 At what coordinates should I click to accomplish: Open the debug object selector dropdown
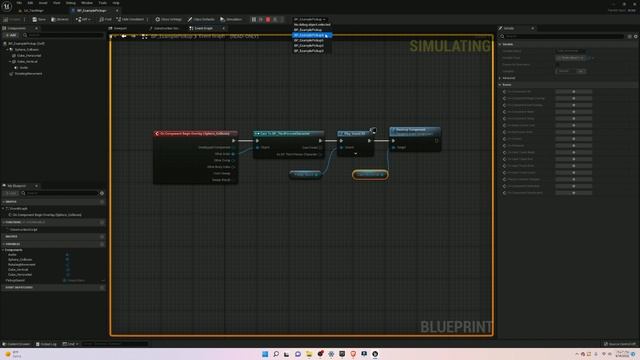(310, 19)
